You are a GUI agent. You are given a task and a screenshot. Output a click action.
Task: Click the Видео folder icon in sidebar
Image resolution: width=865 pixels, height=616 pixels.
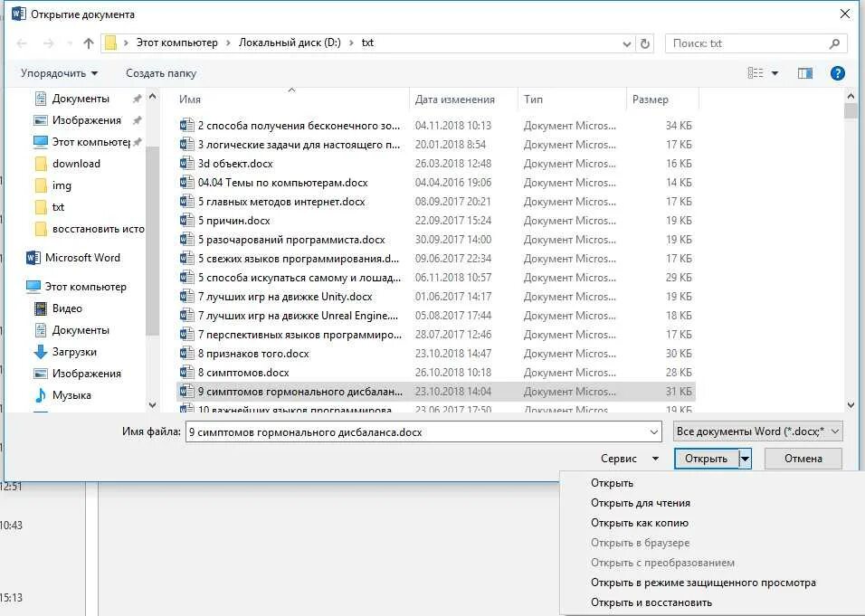(x=41, y=308)
